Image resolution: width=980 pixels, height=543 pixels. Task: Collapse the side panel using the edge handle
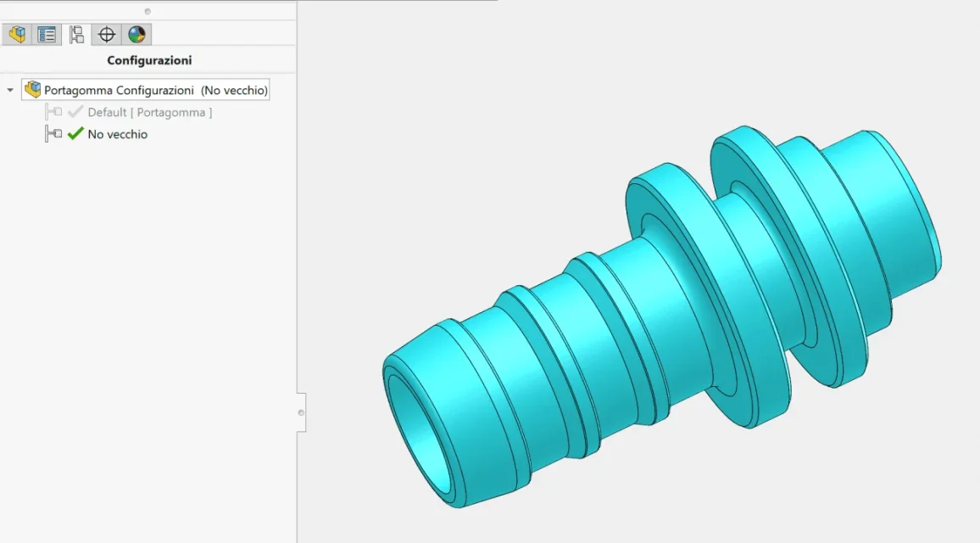pos(301,413)
